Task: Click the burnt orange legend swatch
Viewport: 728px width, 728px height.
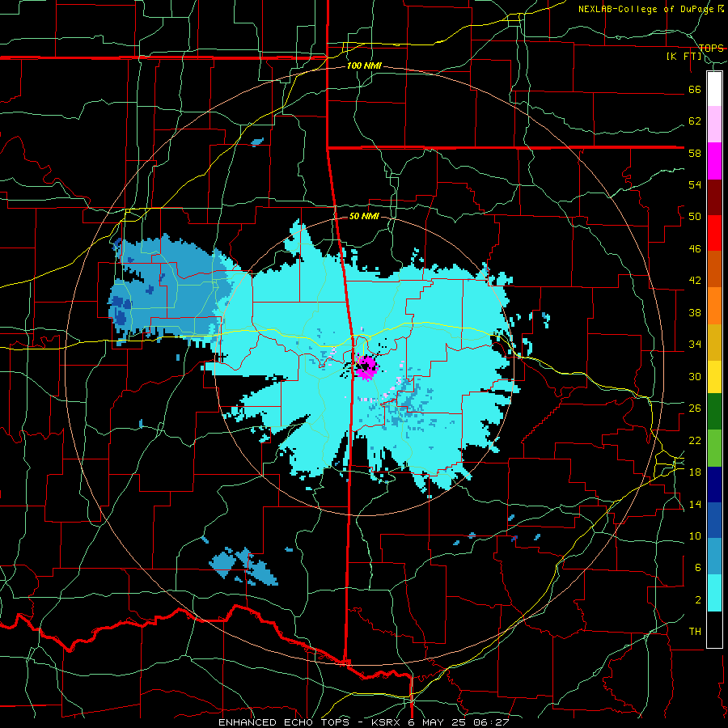Action: 714,269
